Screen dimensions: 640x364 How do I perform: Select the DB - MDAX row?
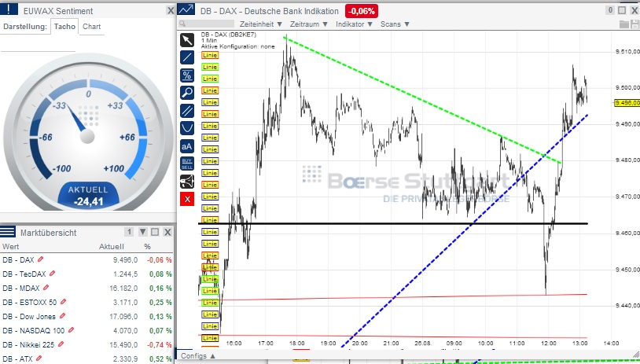pyautogui.click(x=87, y=288)
